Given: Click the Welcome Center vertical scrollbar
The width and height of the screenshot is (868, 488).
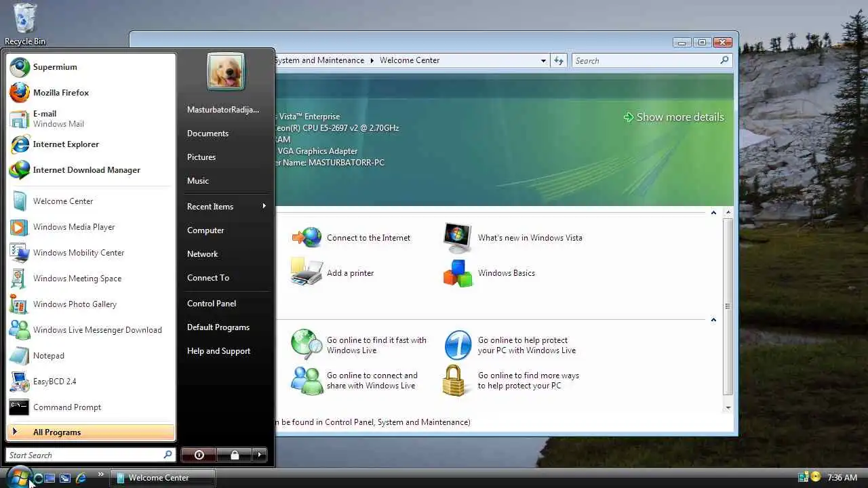Looking at the screenshot, I should point(728,306).
